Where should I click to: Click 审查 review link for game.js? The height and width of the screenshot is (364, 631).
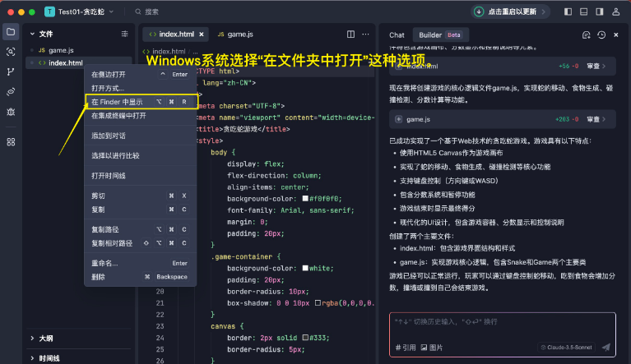(595, 119)
